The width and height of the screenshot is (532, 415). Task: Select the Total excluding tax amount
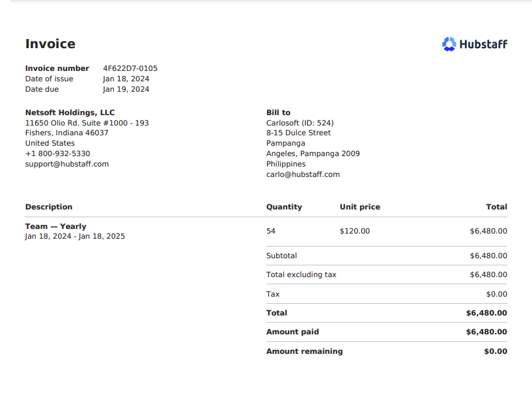(x=488, y=274)
